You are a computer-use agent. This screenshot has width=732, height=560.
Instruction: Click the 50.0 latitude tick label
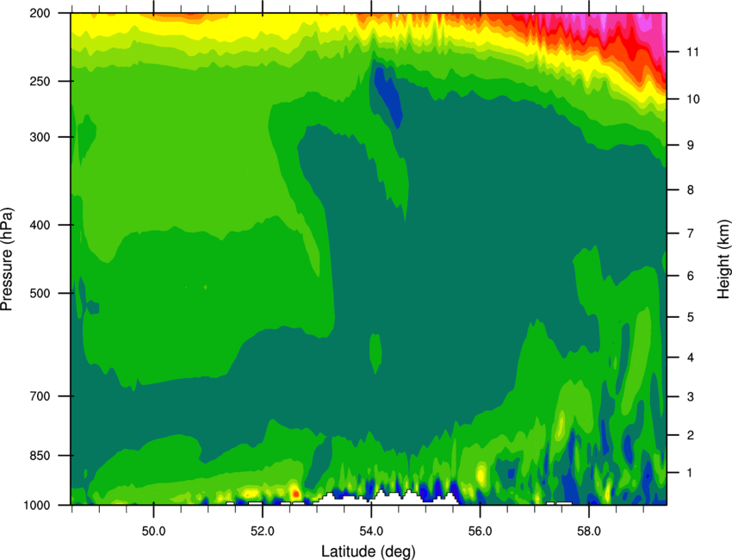pyautogui.click(x=153, y=532)
